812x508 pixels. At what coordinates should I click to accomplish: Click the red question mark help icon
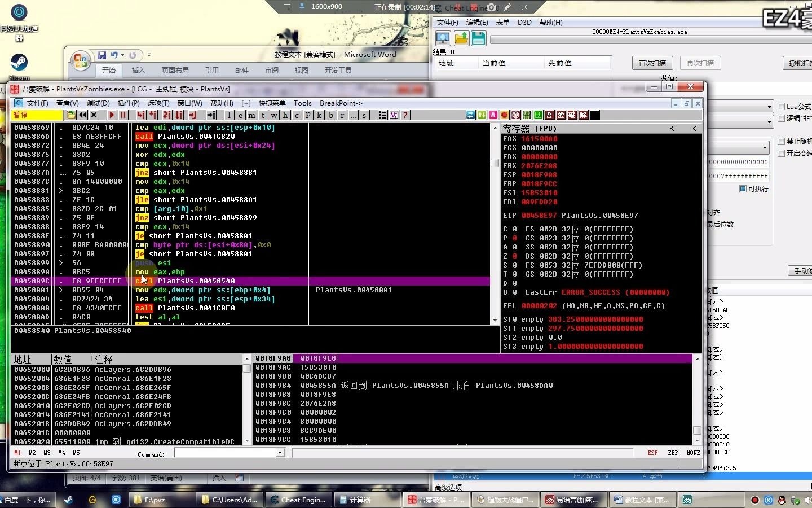(405, 115)
